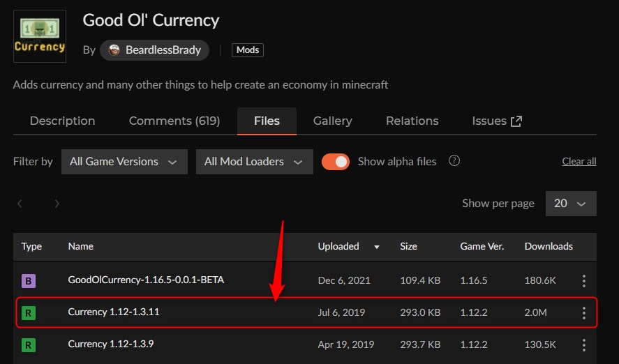The image size is (619, 364).
Task: Go to previous page arrow
Action: pyautogui.click(x=20, y=204)
